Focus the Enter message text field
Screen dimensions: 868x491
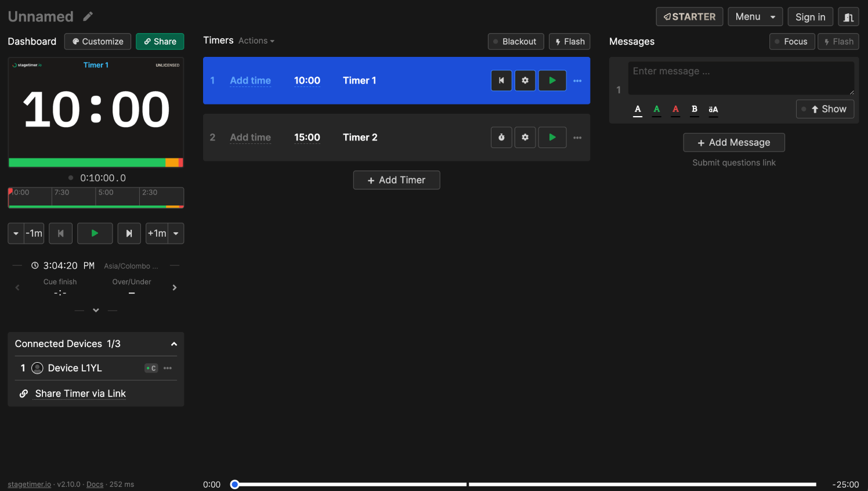[741, 78]
